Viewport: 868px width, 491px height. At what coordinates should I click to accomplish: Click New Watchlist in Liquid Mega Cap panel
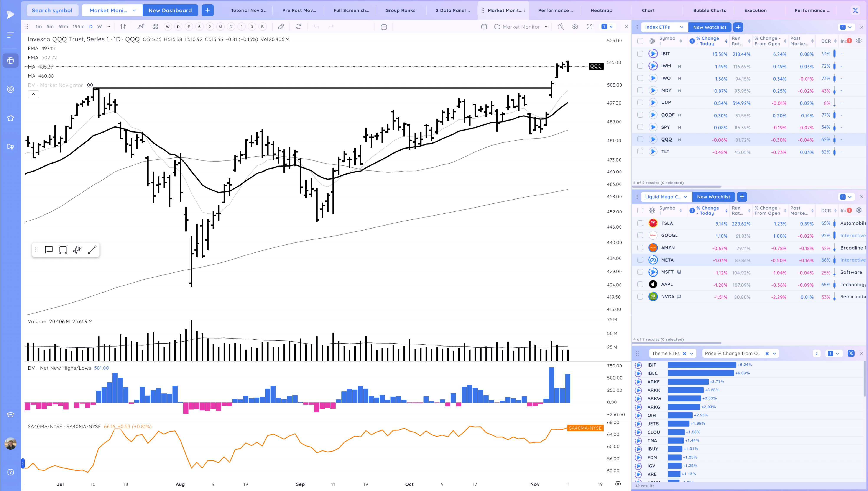pyautogui.click(x=713, y=197)
